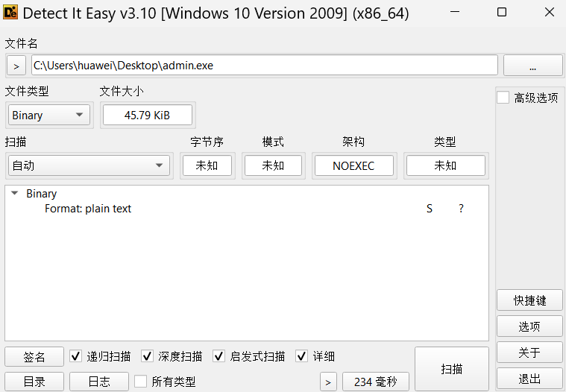Click the file path input field

[x=265, y=66]
